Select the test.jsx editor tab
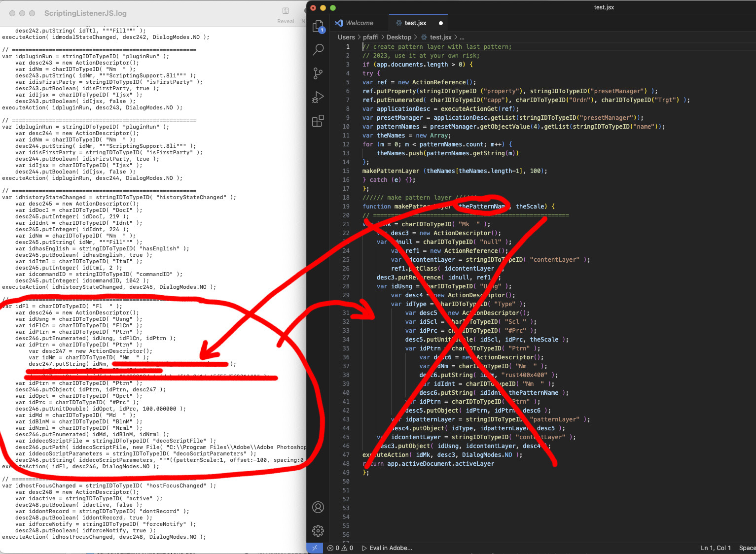Image resolution: width=756 pixels, height=554 pixels. [x=417, y=23]
